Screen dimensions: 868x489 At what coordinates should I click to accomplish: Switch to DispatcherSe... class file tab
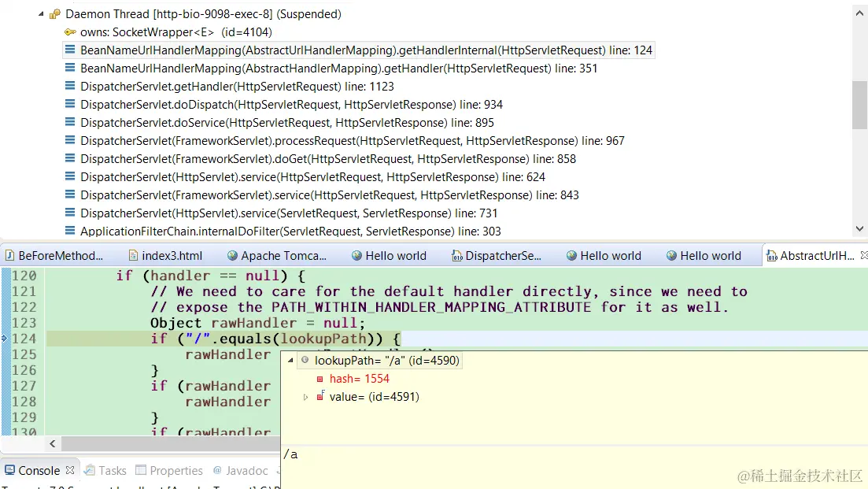497,256
